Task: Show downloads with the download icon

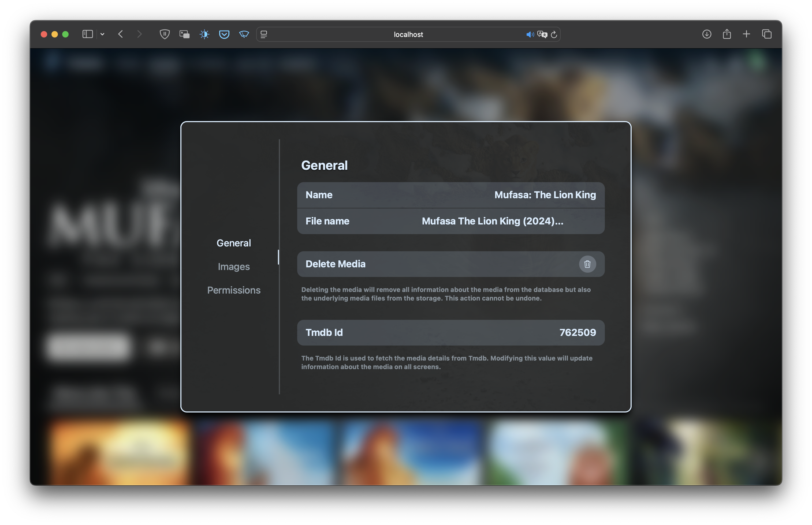Action: [707, 34]
